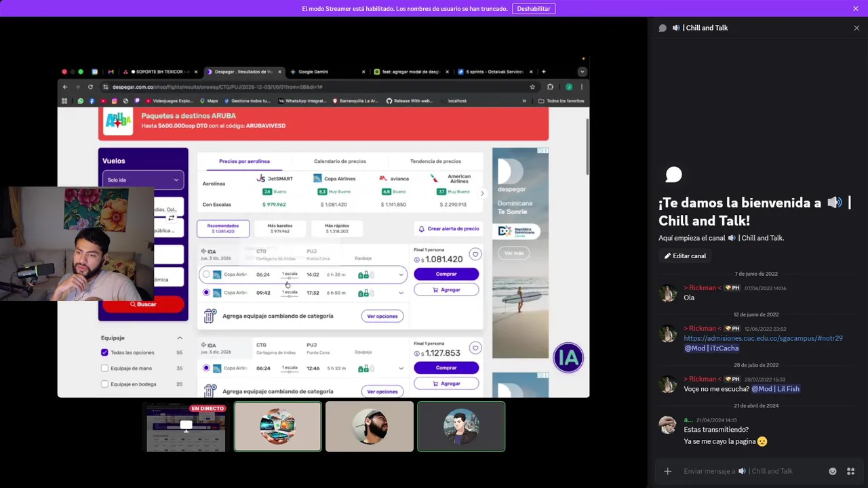
Task: Click the green browser profile avatar
Action: [569, 87]
